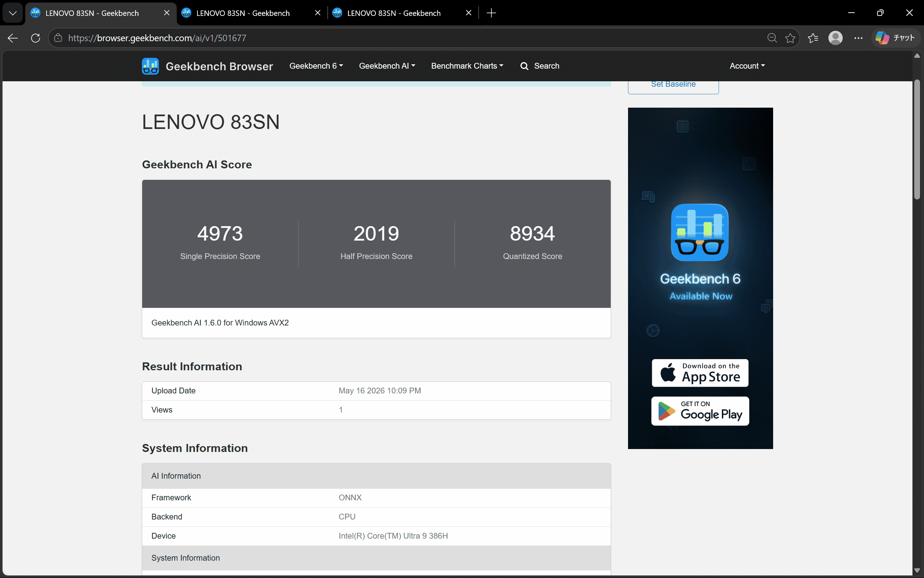Click the page scrollbar thumb
924x578 pixels.
[917, 139]
